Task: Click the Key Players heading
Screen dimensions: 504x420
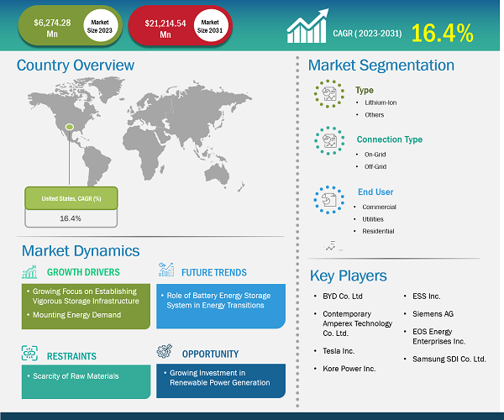Action: point(349,276)
